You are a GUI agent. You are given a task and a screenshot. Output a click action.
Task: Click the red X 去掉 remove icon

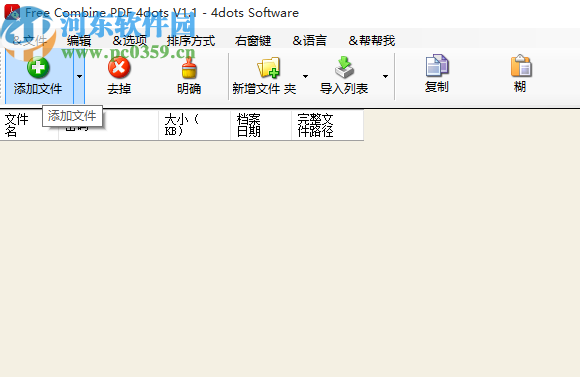tap(119, 68)
